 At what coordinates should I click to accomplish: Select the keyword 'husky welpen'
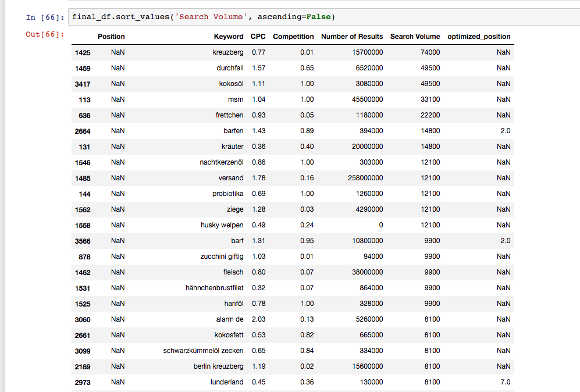click(x=222, y=225)
